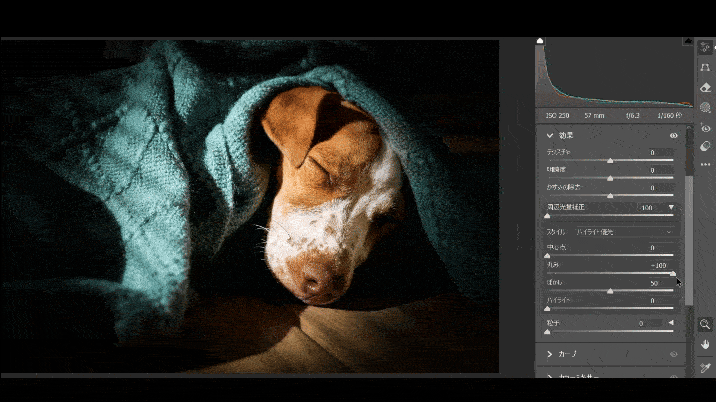Screen dimensions: 716x402
Task: Click the edit panel vertical scrollbar
Action: 689,240
